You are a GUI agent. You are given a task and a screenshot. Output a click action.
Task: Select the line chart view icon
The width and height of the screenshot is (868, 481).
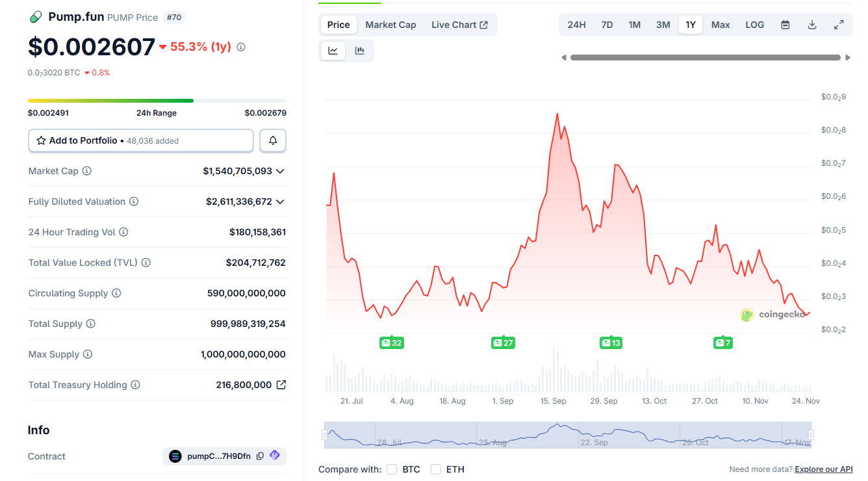point(333,50)
